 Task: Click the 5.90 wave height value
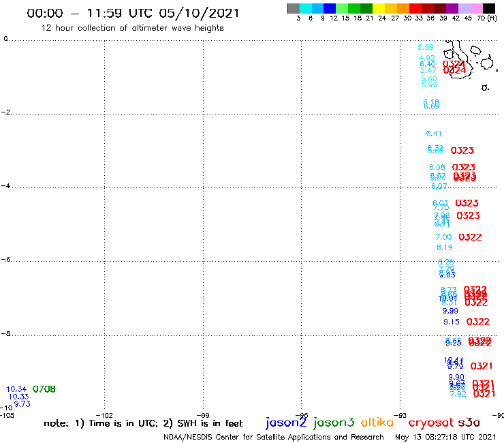(x=430, y=85)
